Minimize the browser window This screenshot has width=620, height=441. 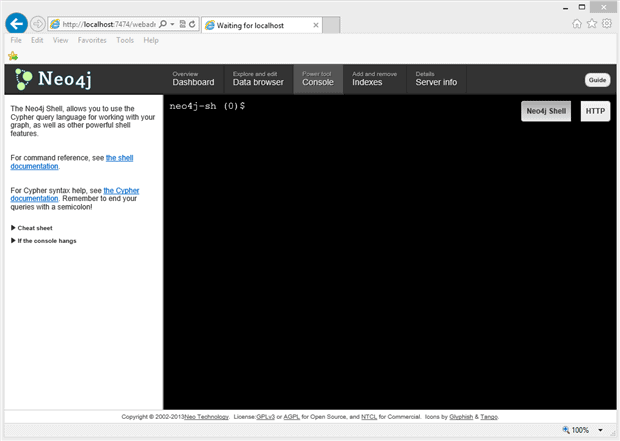click(565, 8)
